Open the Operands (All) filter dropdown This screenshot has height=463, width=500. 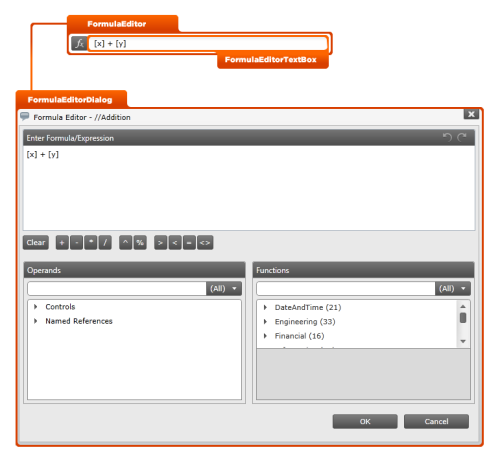(224, 289)
